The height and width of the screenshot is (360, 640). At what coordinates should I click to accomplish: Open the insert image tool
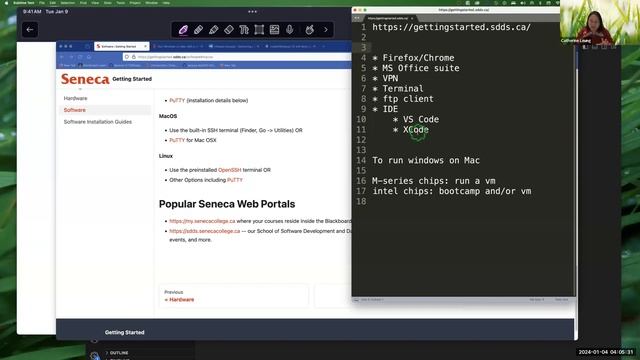pyautogui.click(x=274, y=29)
